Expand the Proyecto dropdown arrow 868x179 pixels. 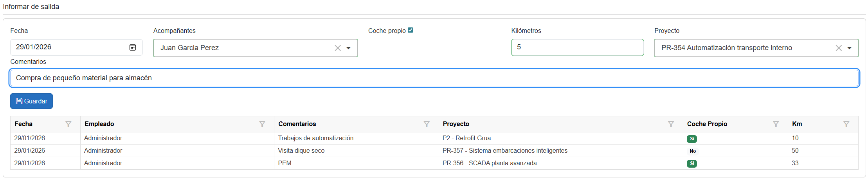tap(849, 48)
